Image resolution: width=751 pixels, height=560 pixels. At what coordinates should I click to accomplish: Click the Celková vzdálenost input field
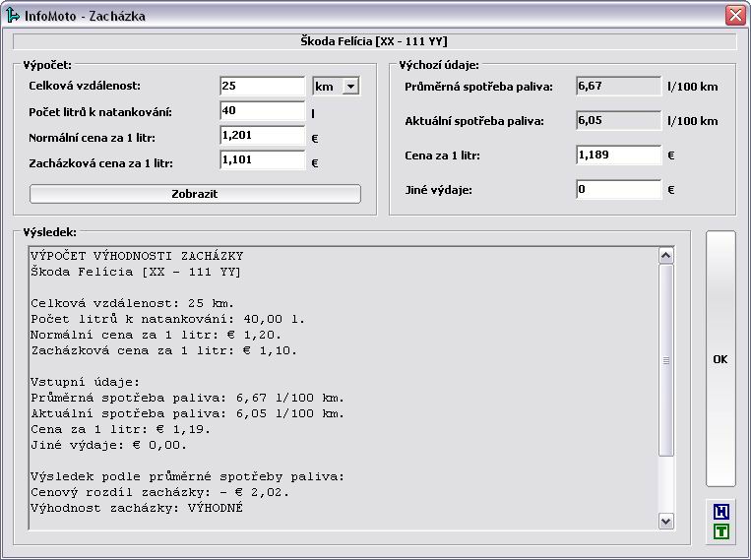click(263, 87)
